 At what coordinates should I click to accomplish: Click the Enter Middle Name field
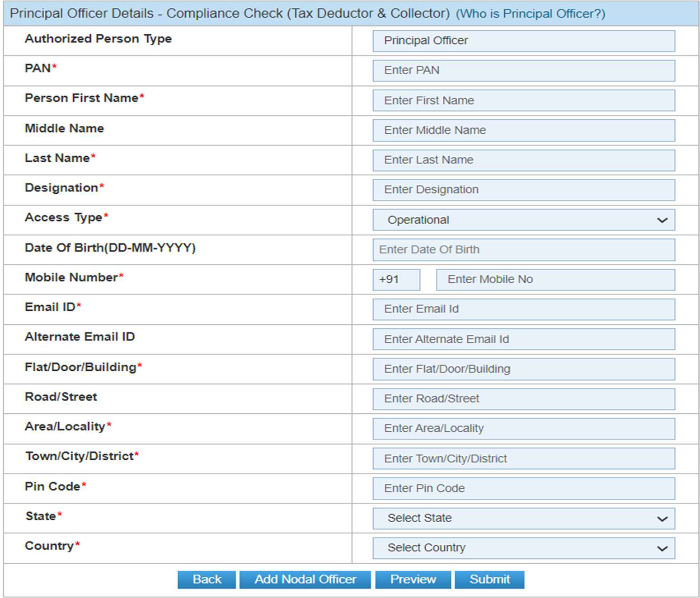(x=524, y=130)
